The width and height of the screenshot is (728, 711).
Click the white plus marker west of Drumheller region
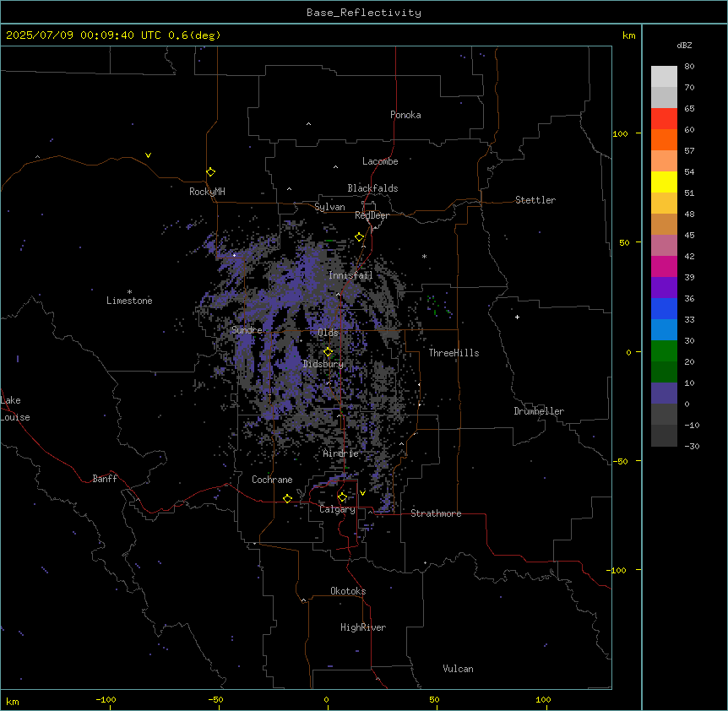[x=517, y=317]
